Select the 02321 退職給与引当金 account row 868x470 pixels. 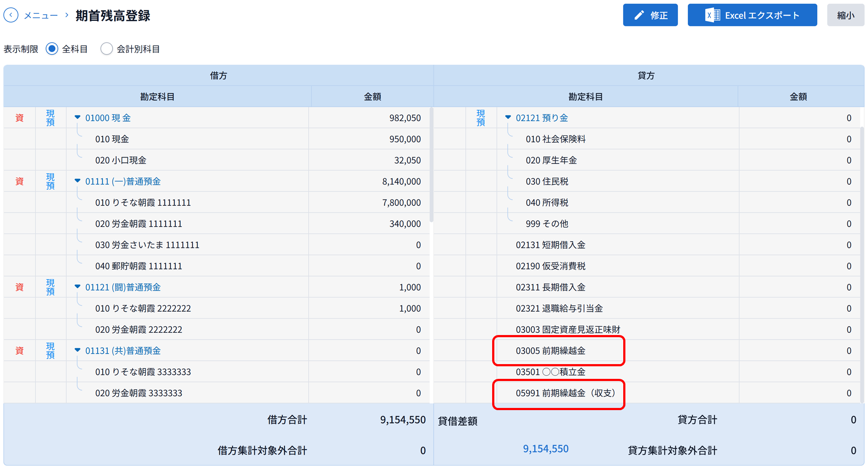(647, 308)
